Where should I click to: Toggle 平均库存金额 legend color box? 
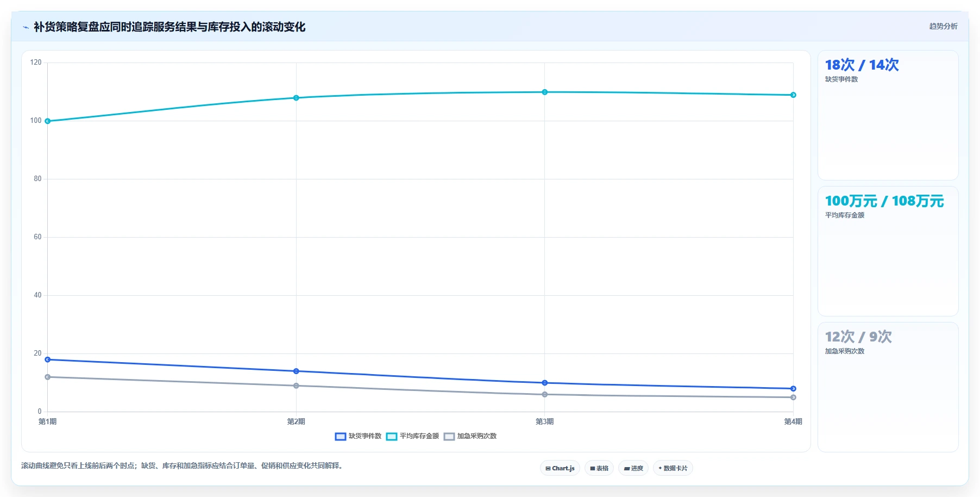(392, 436)
